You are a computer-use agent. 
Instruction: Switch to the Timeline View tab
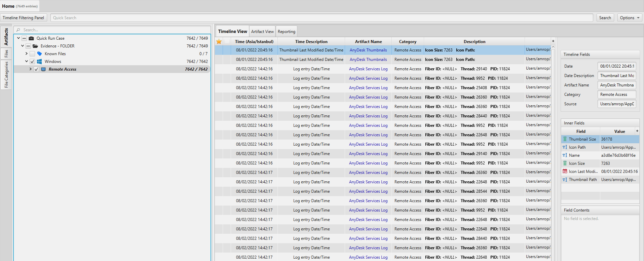click(232, 31)
